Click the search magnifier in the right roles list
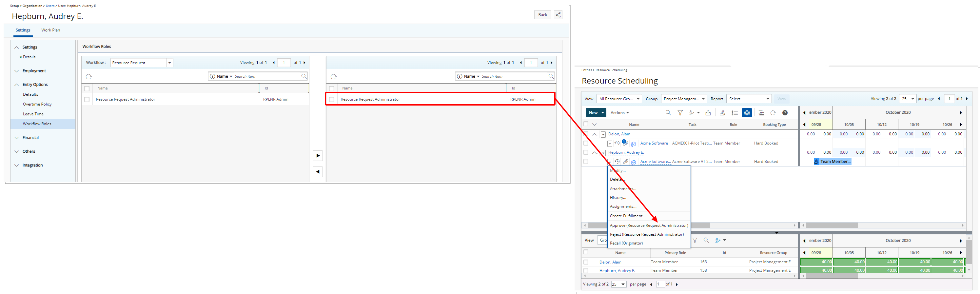The image size is (980, 294). pos(551,76)
